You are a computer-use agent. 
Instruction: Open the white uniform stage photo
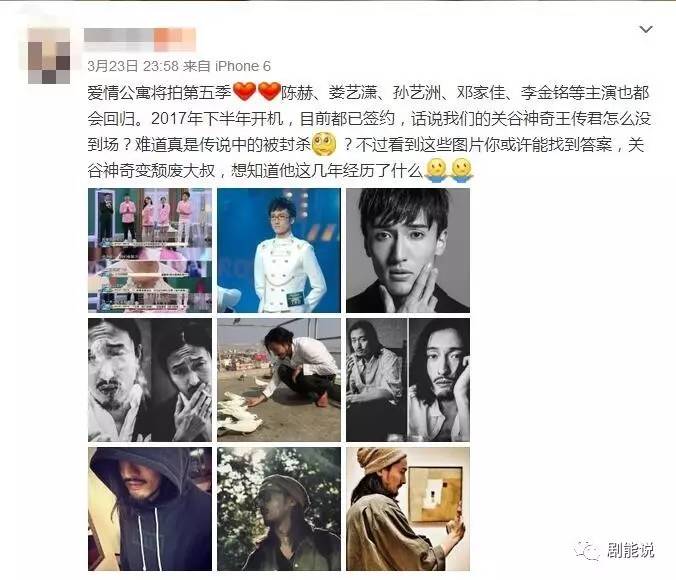click(279, 251)
